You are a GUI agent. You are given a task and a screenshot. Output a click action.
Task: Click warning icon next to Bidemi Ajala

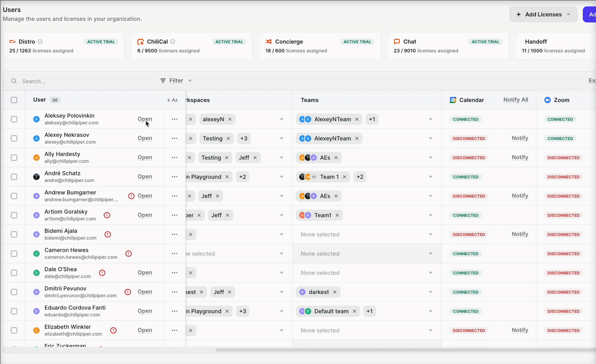(108, 234)
